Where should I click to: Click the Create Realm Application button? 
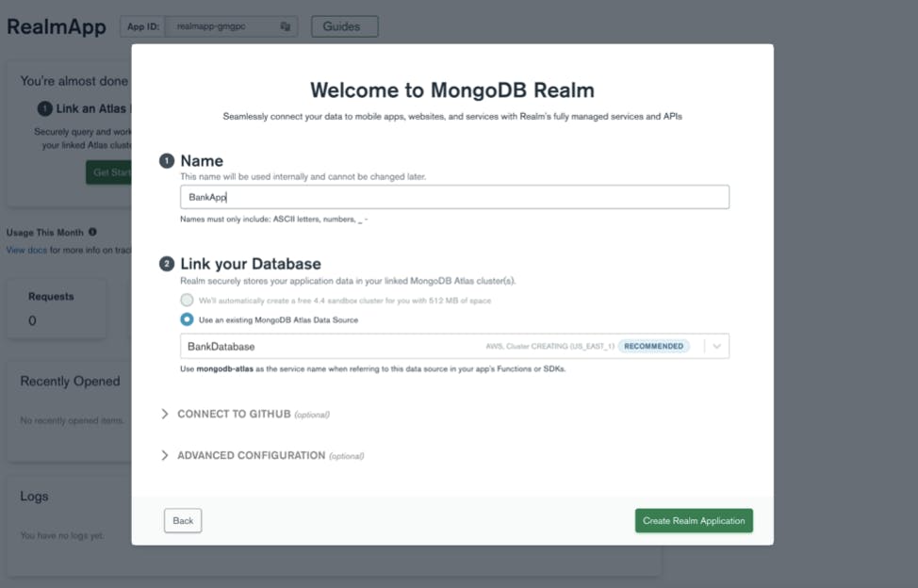click(694, 520)
